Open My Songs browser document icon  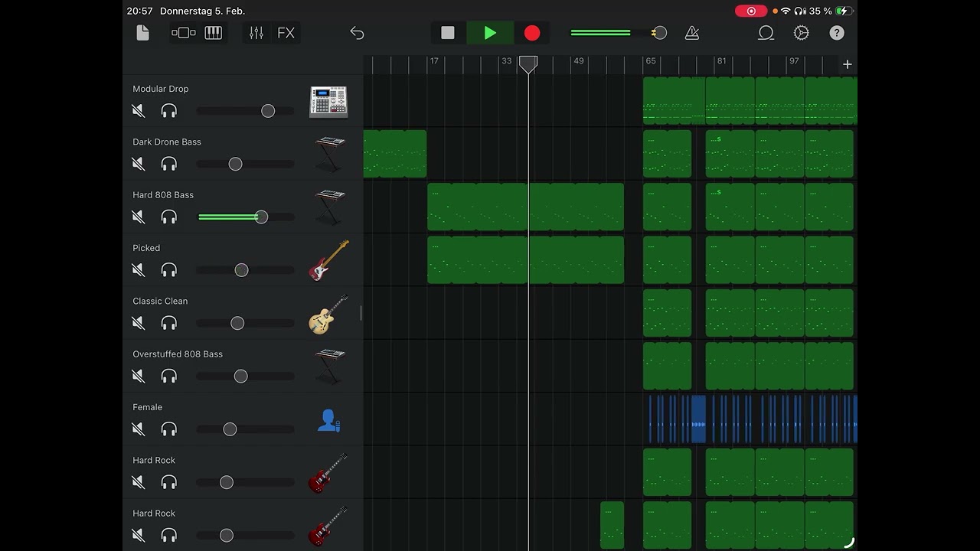coord(142,33)
